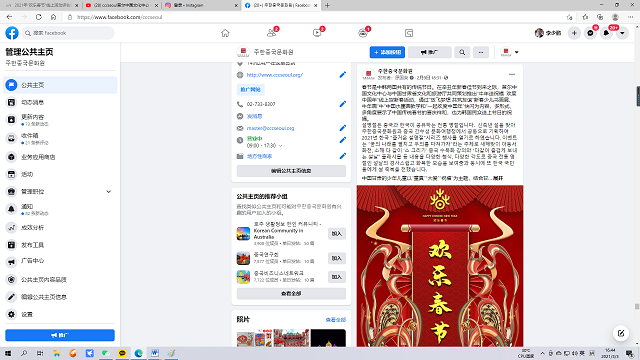Open the post options menu on the post
Screen dimensions: 640x360
512,75
